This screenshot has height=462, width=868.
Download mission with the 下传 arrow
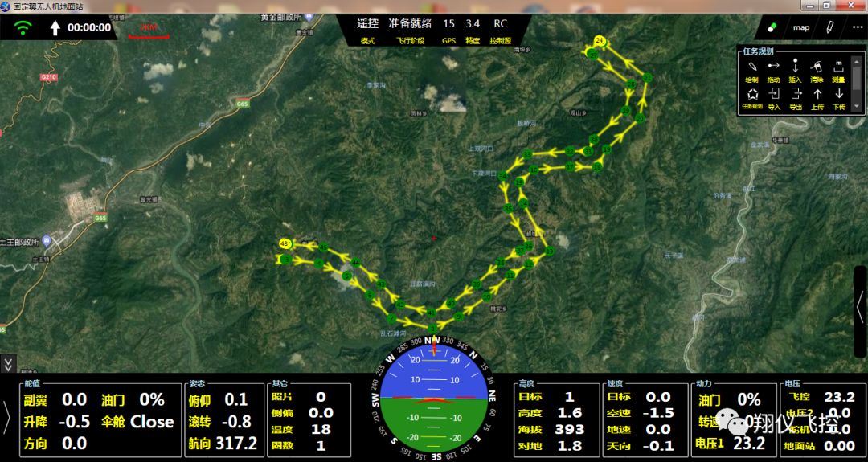[x=838, y=95]
